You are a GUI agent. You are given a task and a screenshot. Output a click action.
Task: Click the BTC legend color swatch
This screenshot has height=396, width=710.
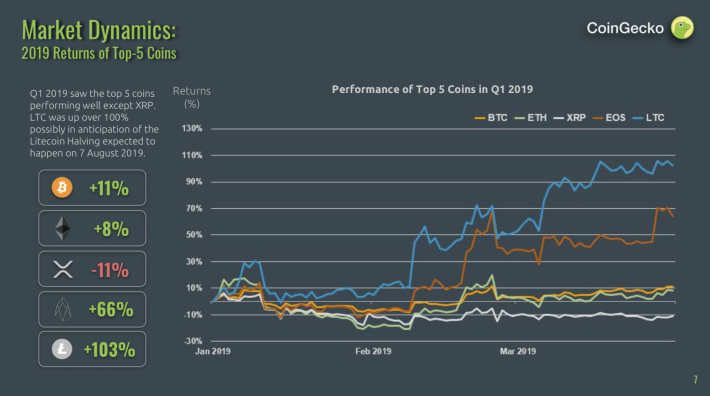point(480,118)
